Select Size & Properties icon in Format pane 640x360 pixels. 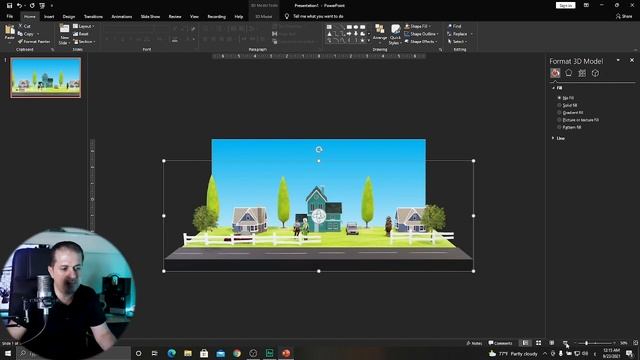tap(582, 73)
